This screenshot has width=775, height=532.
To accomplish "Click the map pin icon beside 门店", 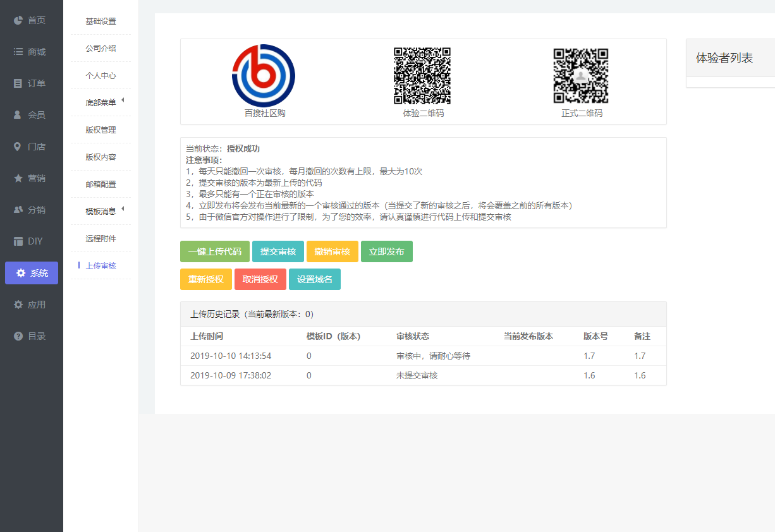I will point(18,147).
